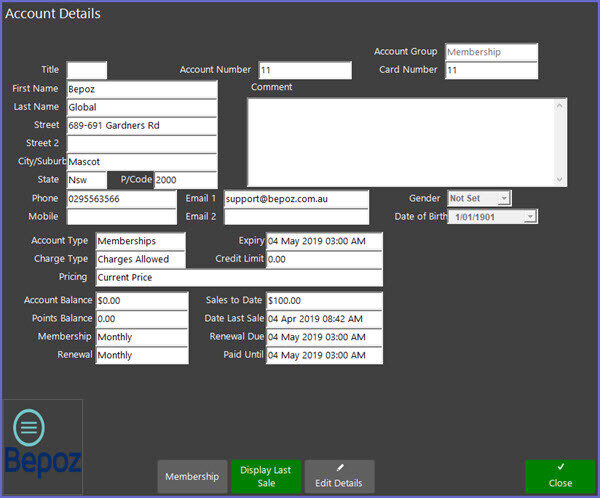Click the Phone number field
Image resolution: width=600 pixels, height=499 pixels.
(121, 198)
